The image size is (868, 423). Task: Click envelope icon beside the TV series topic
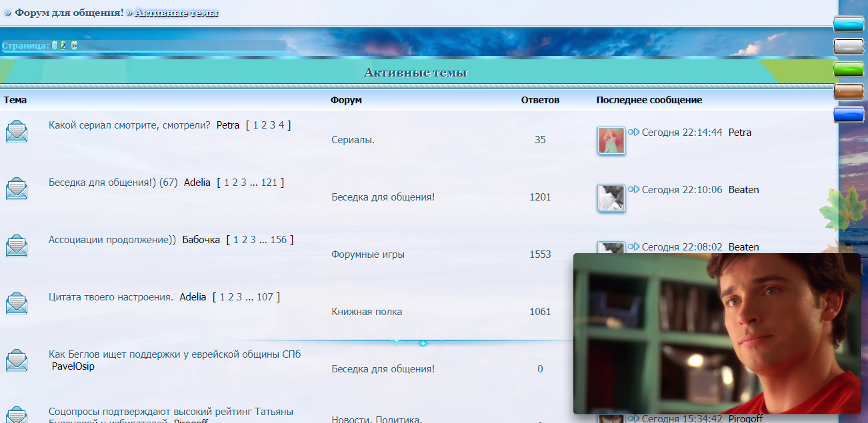click(17, 131)
